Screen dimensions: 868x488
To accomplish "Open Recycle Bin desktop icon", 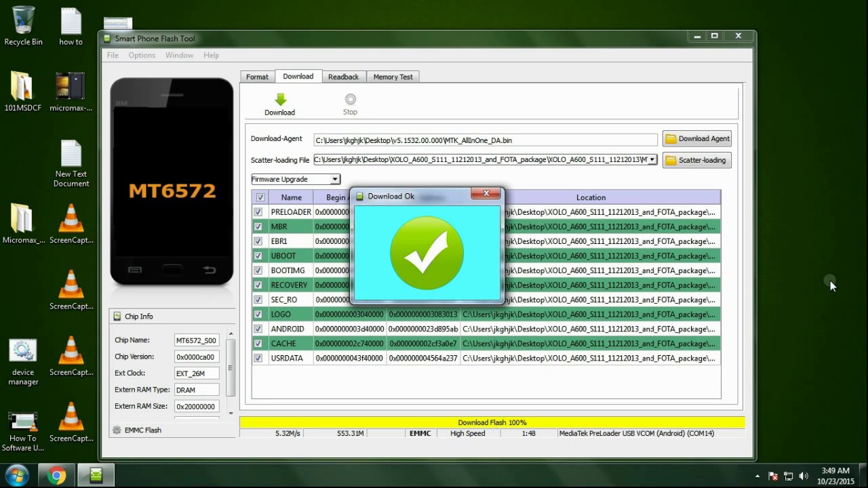I will pos(23,26).
